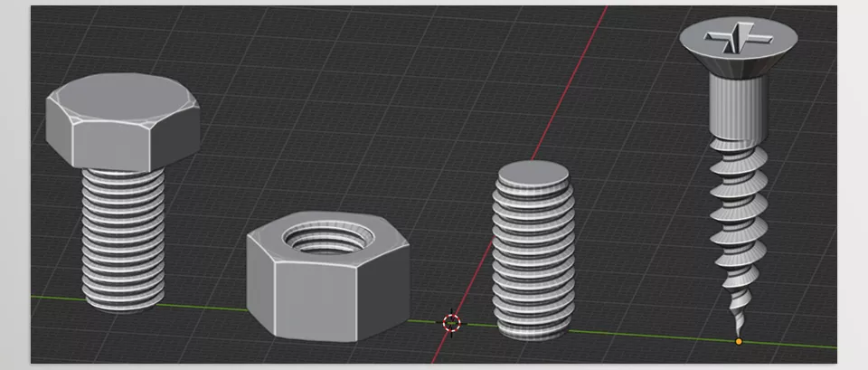This screenshot has width=868, height=370.
Task: Click the Phillips cross recess on the screw head
Action: [739, 40]
